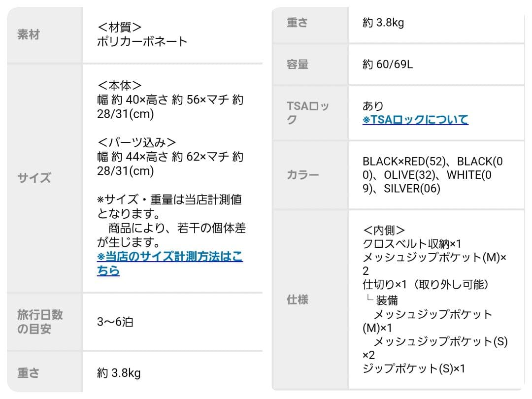Viewport: 532px width, 399px height.
Task: Click the <内側> heading in specifications
Action: [x=384, y=230]
